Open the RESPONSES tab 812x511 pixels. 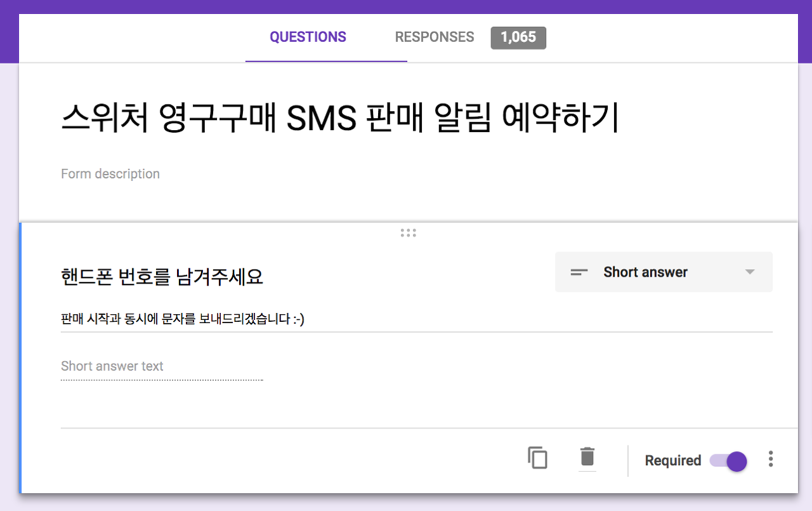pos(434,37)
